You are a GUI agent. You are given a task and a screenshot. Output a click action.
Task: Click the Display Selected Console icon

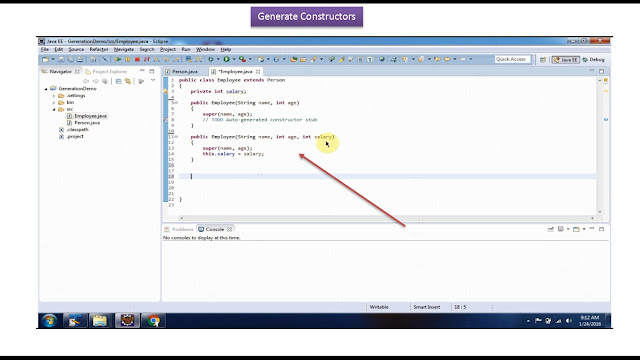561,229
